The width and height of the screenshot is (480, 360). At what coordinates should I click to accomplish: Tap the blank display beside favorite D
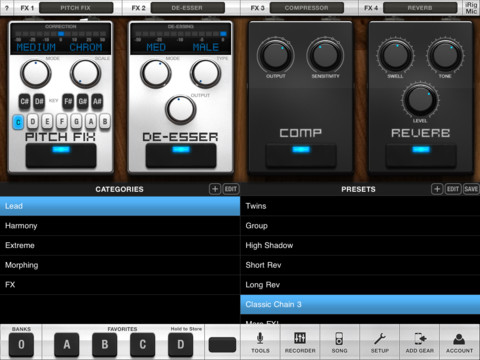[x=222, y=344]
